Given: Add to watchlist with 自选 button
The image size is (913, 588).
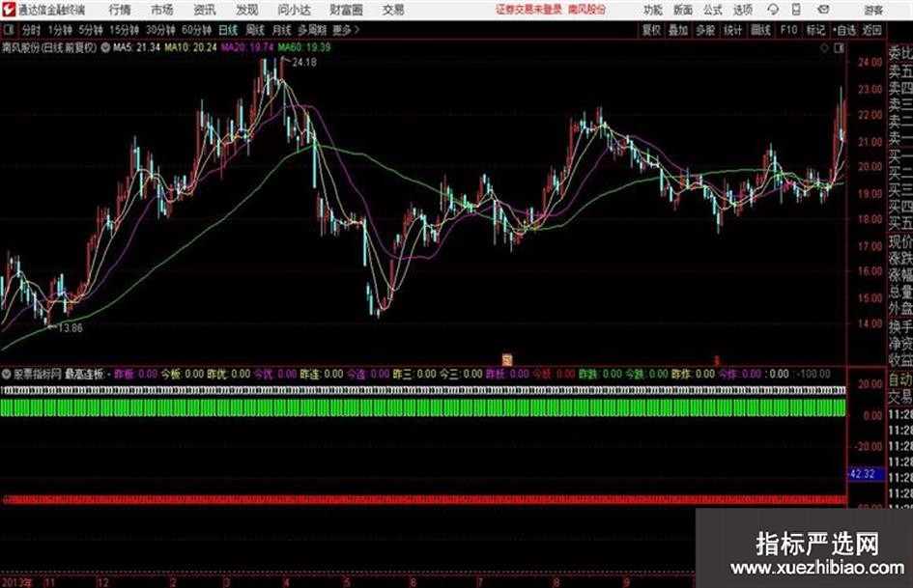Looking at the screenshot, I should tap(844, 30).
